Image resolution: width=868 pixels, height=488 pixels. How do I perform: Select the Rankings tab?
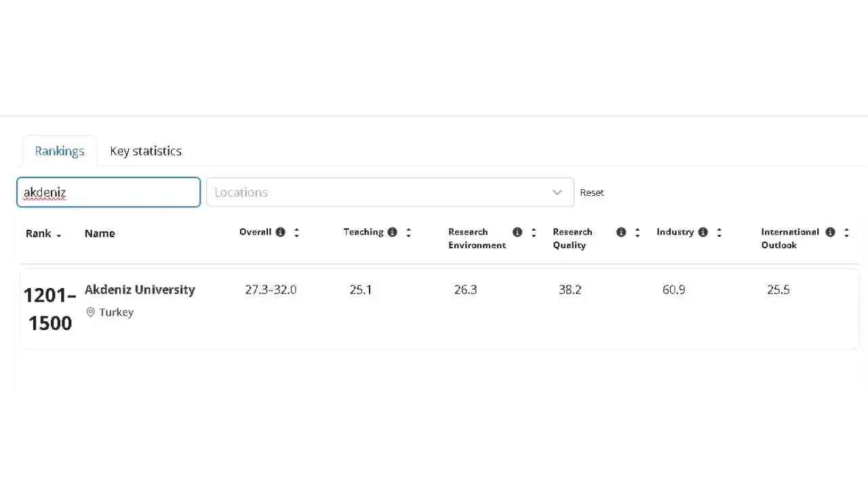pos(60,151)
